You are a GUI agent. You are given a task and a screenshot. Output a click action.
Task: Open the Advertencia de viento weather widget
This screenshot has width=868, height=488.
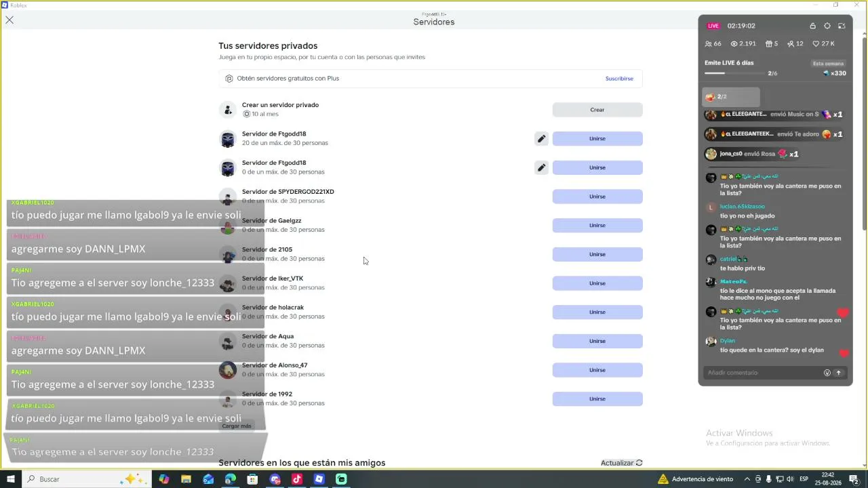coord(695,479)
